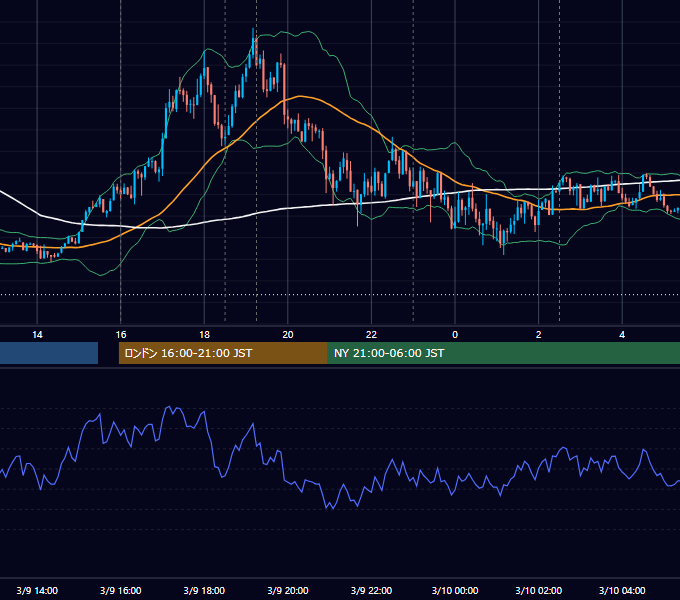Click the 2 hour label on price chart axis
Image resolution: width=680 pixels, height=600 pixels.
coord(539,335)
